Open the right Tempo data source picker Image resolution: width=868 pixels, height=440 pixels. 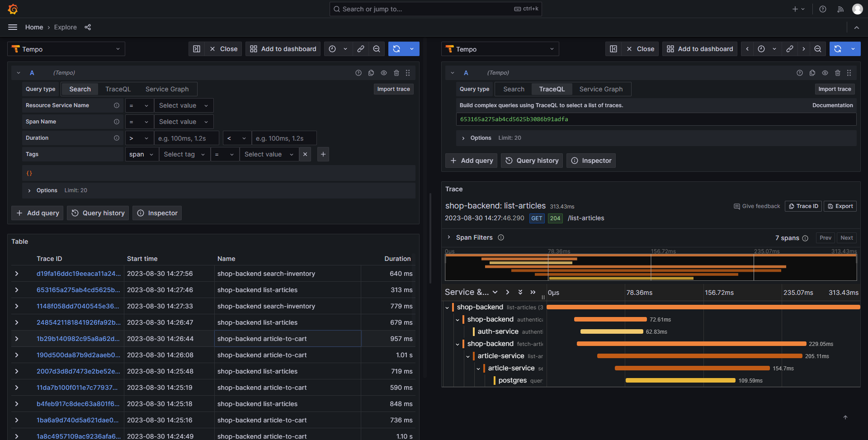500,49
